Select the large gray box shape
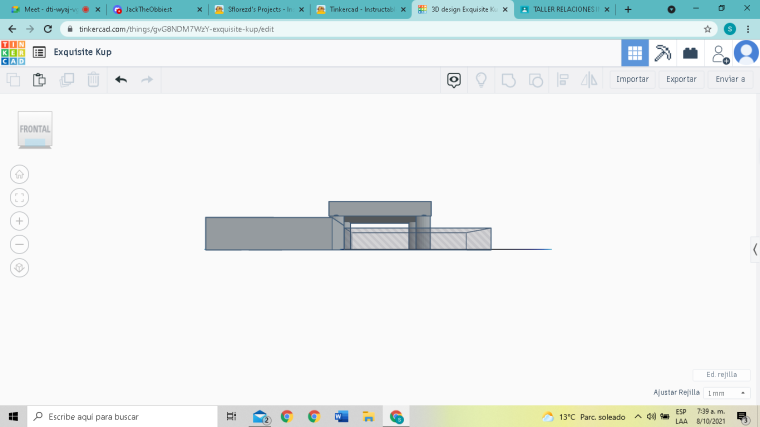The width and height of the screenshot is (760, 427). tap(269, 234)
